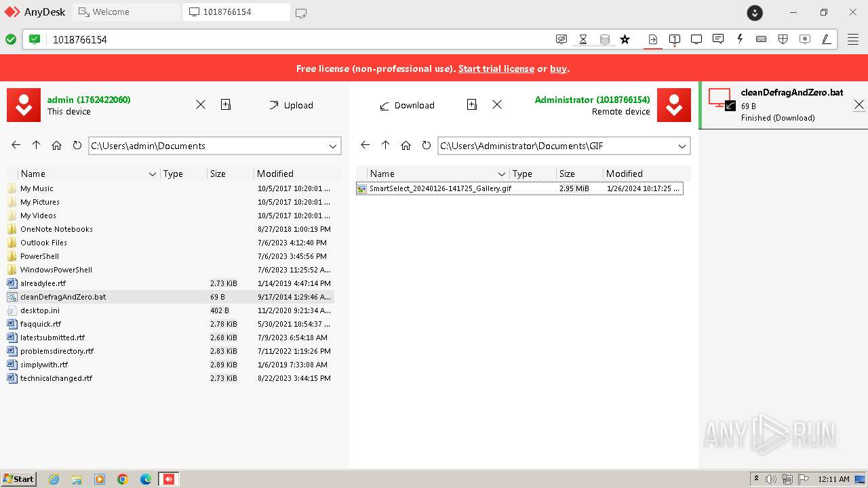This screenshot has width=868, height=488.
Task: Open the permissions shield icon
Action: 783,39
